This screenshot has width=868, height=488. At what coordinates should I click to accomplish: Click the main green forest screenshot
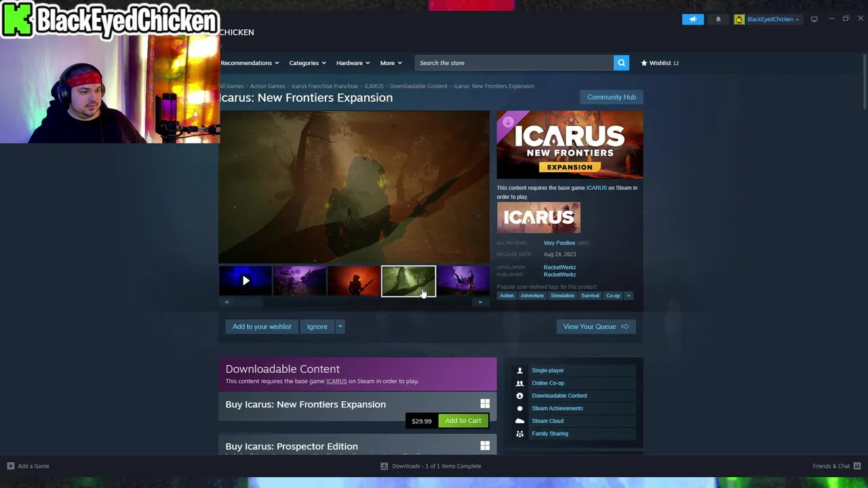[354, 187]
